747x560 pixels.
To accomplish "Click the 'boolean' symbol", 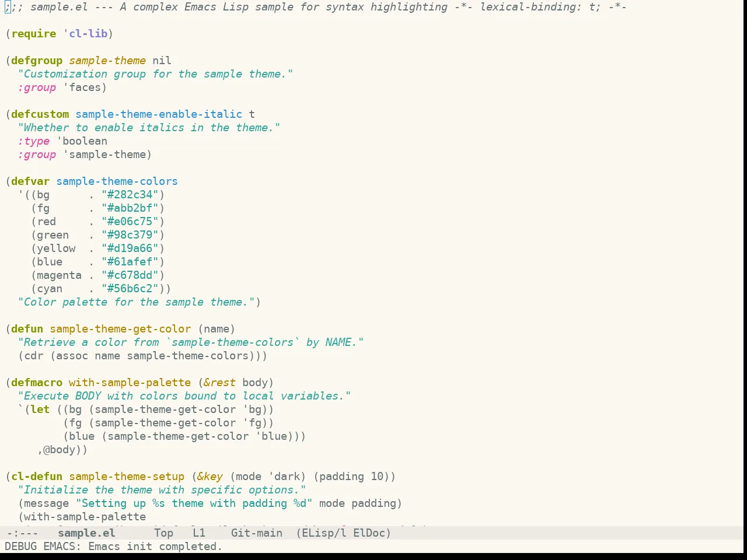I will pos(85,141).
